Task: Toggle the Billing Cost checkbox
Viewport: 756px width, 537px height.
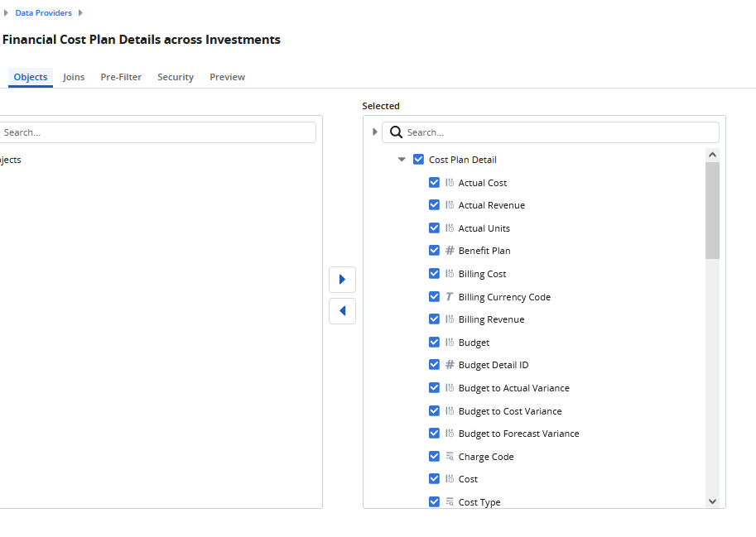Action: pyautogui.click(x=434, y=274)
